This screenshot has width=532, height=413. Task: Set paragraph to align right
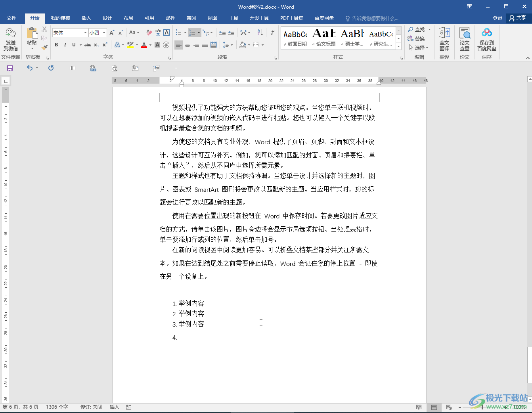point(196,45)
